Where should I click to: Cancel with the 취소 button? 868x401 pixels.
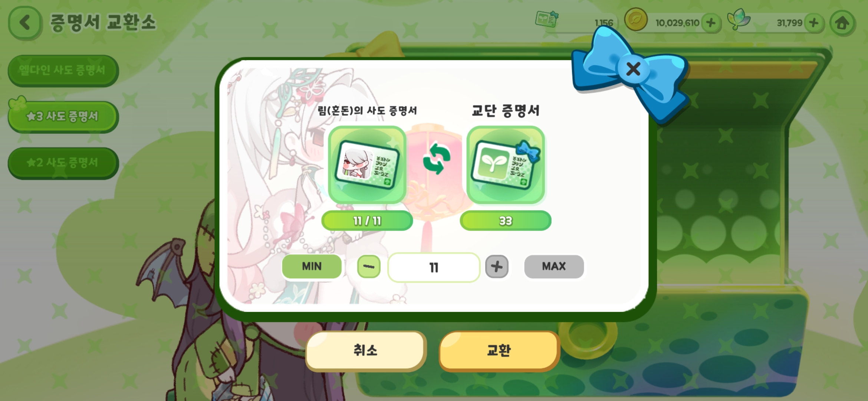365,351
